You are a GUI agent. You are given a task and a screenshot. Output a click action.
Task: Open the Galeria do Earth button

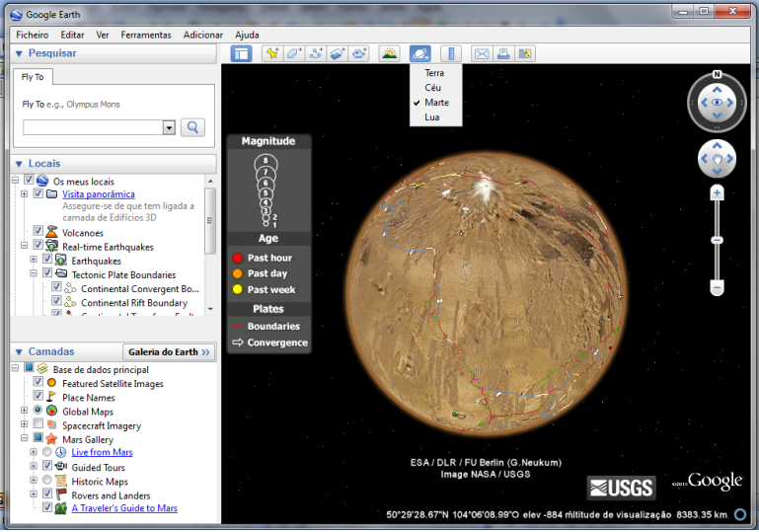[x=169, y=352]
